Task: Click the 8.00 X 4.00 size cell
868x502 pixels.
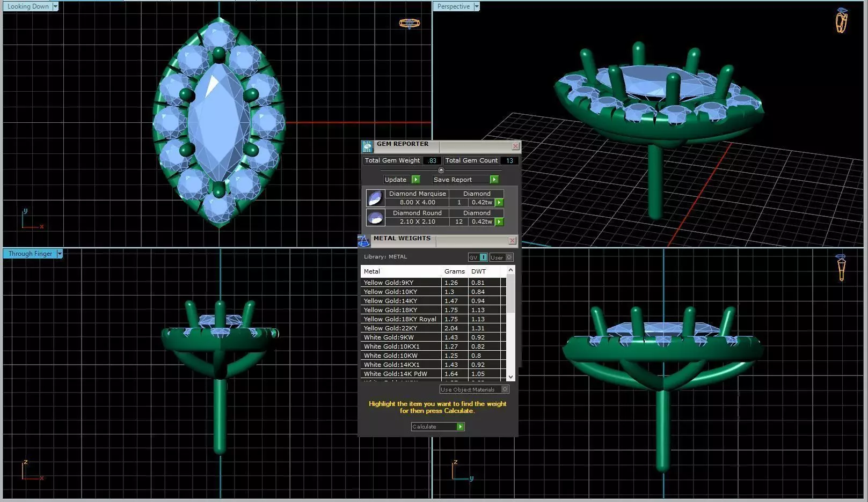Action: click(x=417, y=203)
